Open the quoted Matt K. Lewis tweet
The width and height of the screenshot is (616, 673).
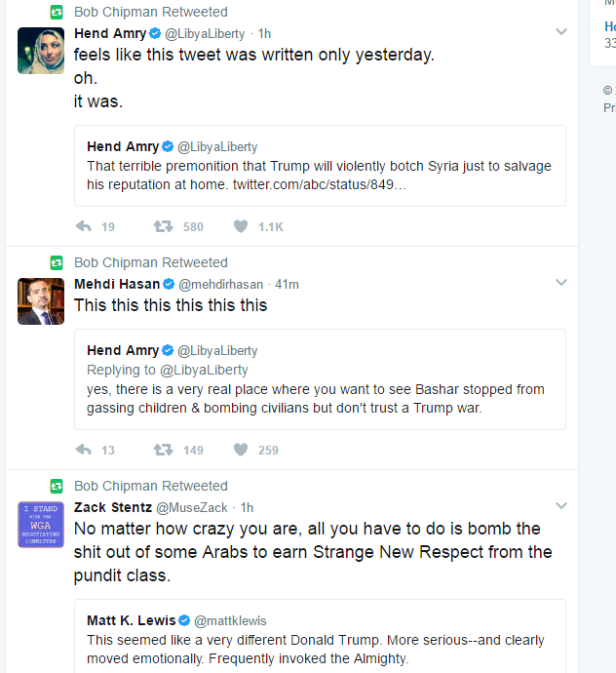[x=320, y=636]
